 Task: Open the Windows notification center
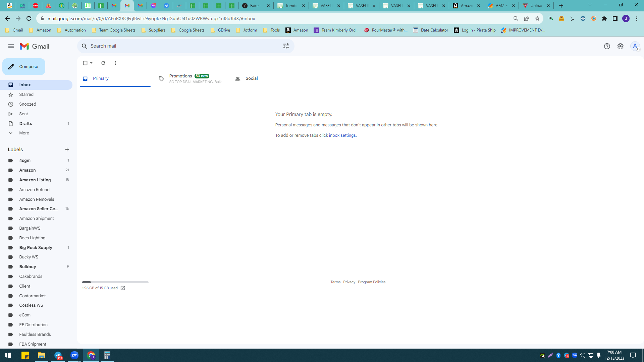tap(633, 355)
